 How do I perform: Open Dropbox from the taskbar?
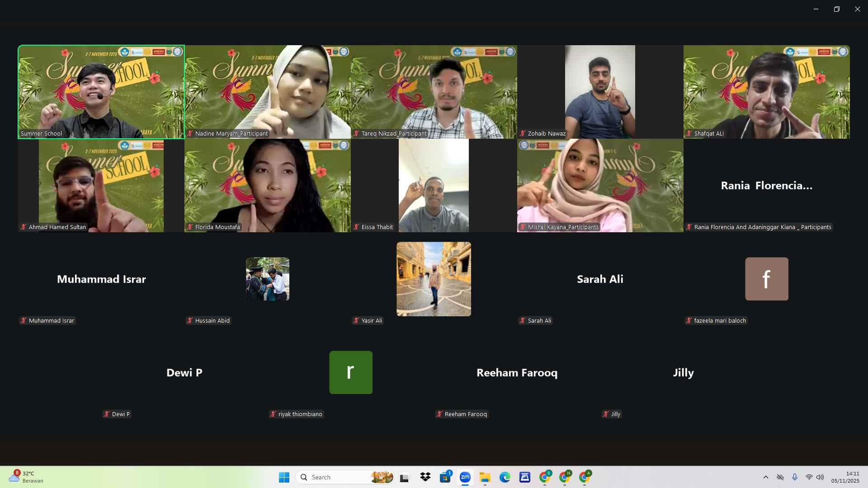pos(425,477)
